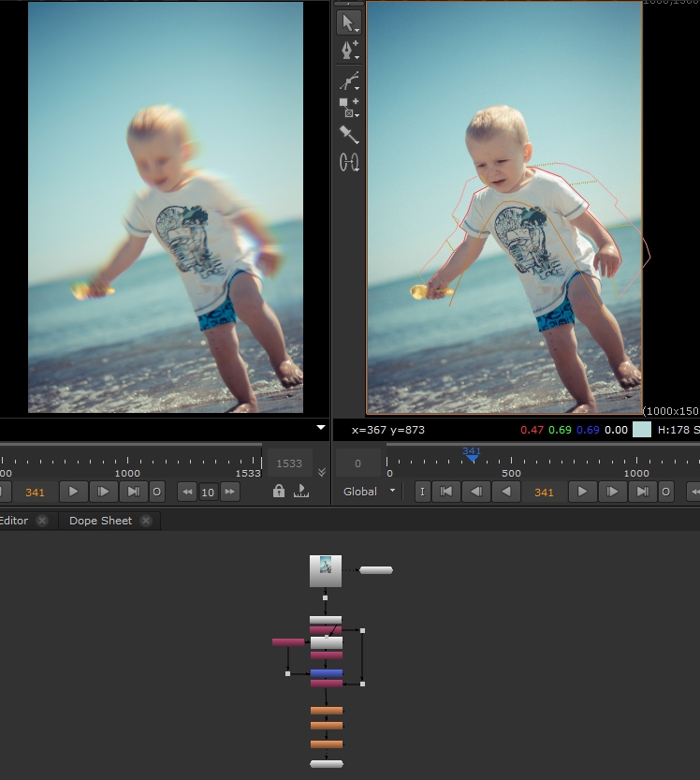Open the white triangle dropdown under left viewer
Screen dimensions: 700x780
[321, 428]
